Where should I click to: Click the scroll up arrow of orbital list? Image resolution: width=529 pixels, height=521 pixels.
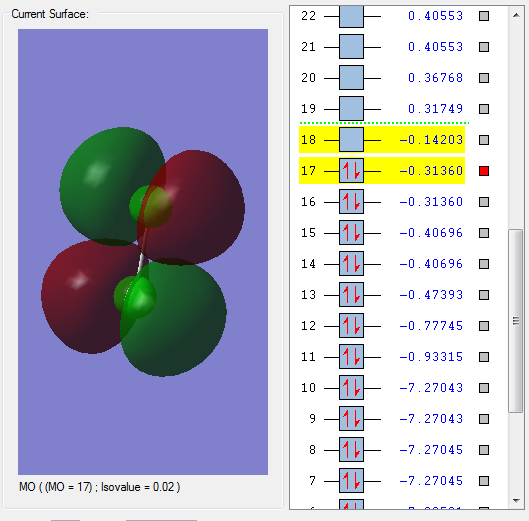coord(516,15)
